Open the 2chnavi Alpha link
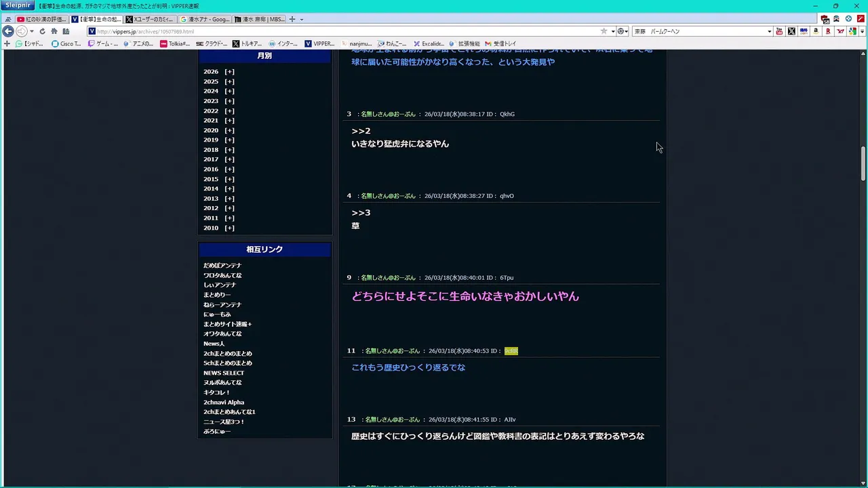 (x=224, y=403)
